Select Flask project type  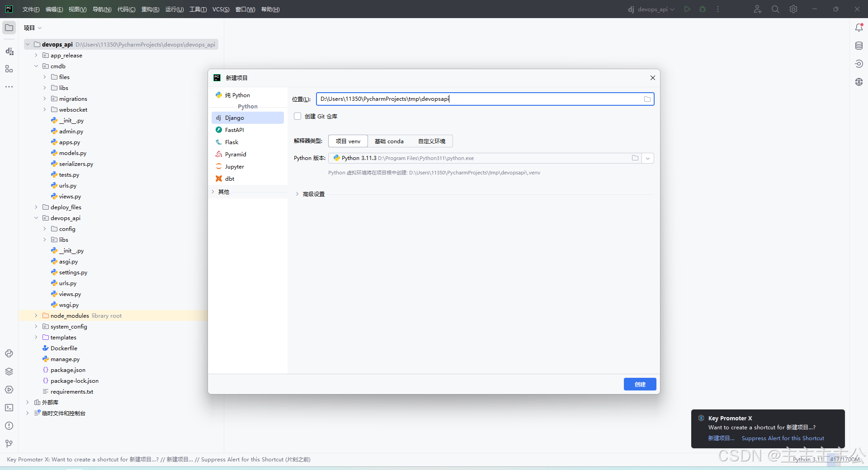(x=248, y=142)
